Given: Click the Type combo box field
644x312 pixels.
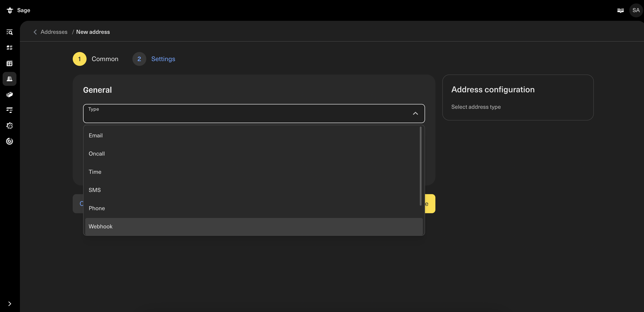Looking at the screenshot, I should (254, 114).
